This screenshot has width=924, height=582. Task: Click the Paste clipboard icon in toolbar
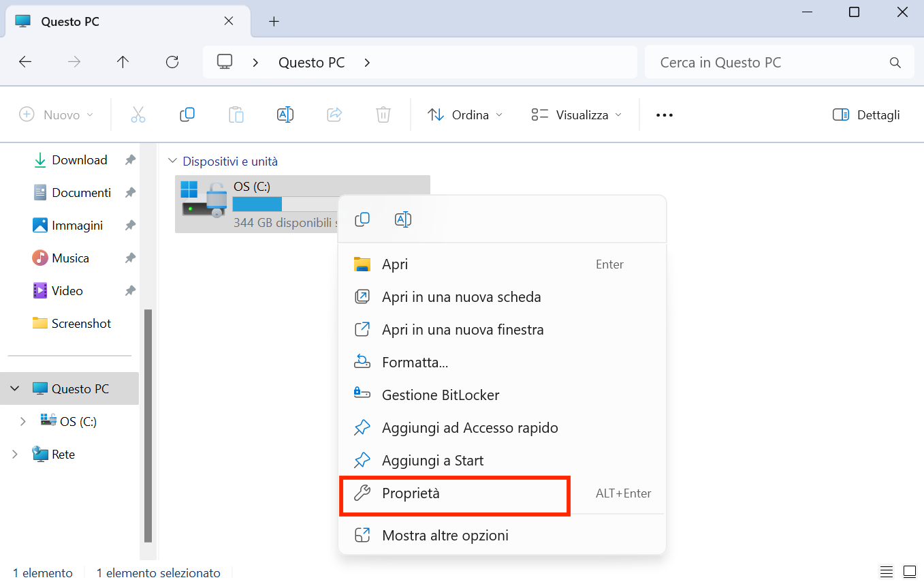pos(236,114)
